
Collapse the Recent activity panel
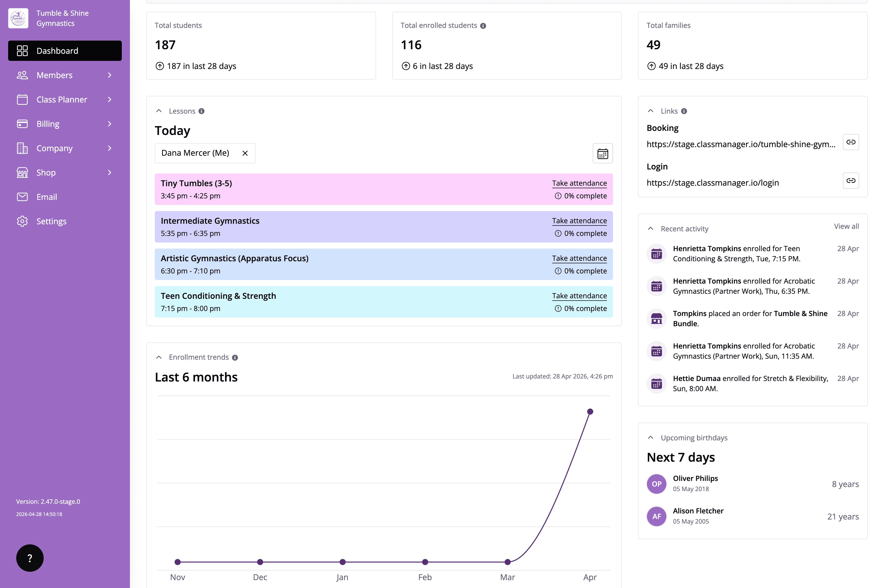coord(651,229)
